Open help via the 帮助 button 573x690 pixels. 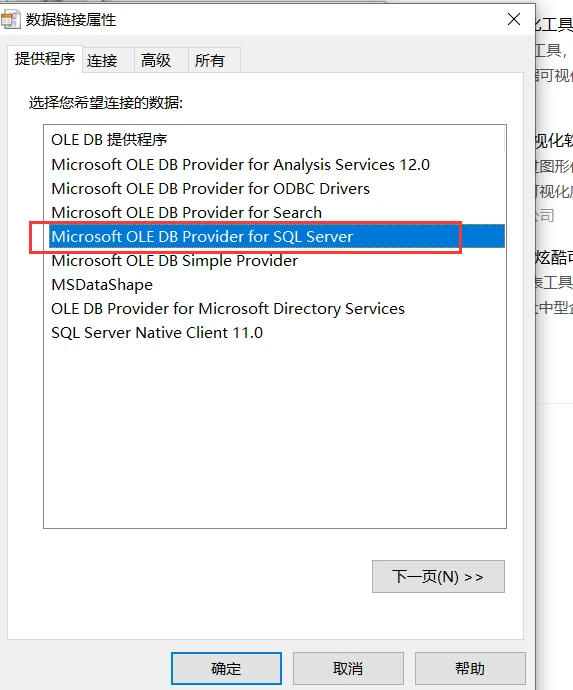coord(470,668)
